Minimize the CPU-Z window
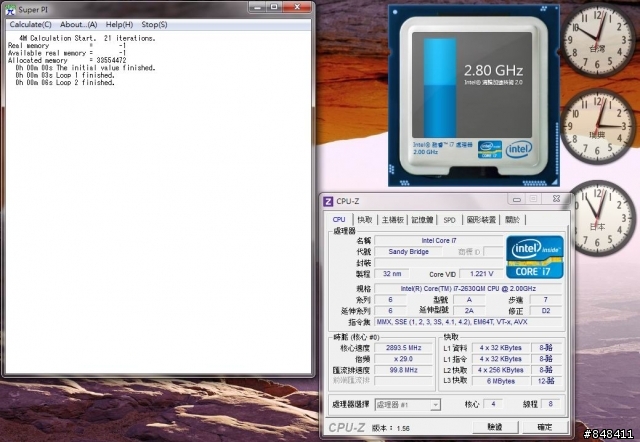Viewport: 640px width, 442px height. [x=516, y=199]
